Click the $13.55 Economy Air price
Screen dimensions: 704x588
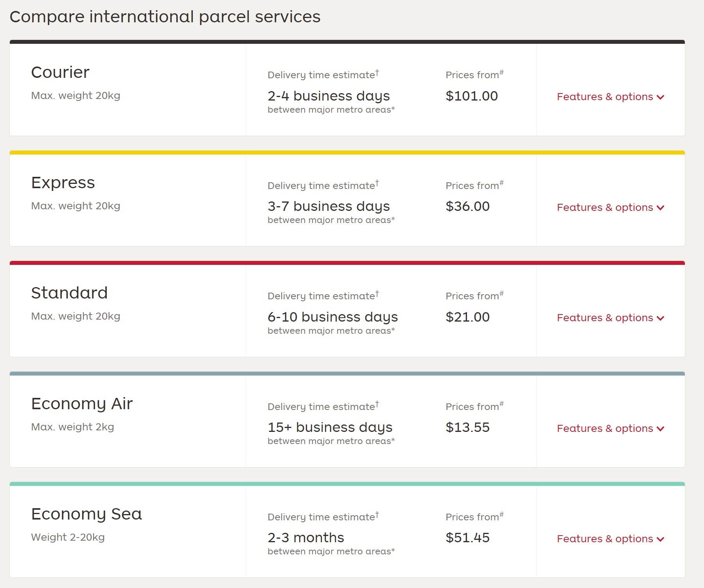point(468,427)
